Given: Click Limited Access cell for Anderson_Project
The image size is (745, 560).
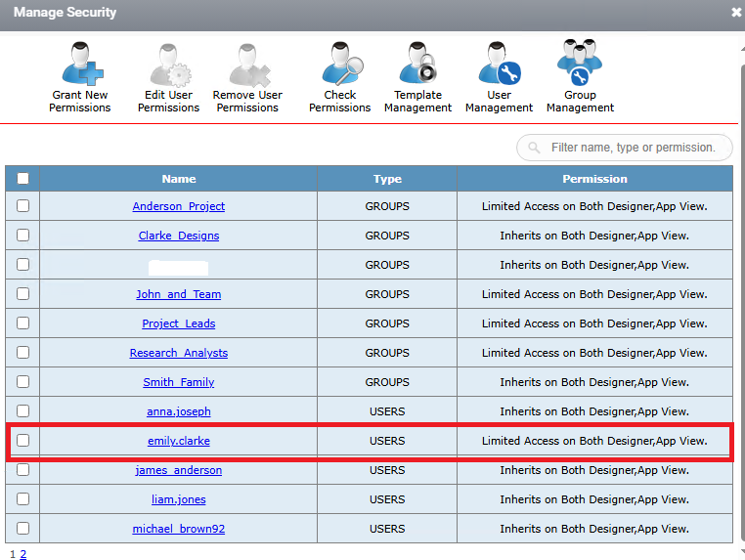Looking at the screenshot, I should [x=594, y=206].
